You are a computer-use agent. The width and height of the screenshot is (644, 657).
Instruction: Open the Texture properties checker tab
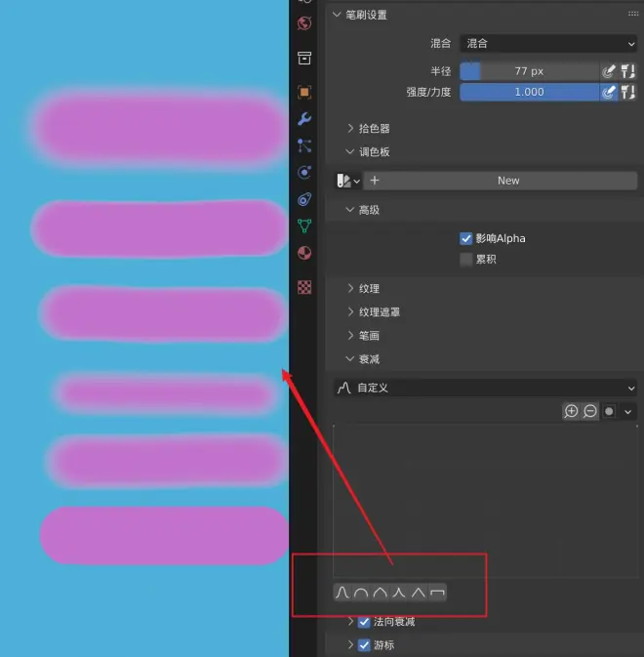(x=304, y=287)
